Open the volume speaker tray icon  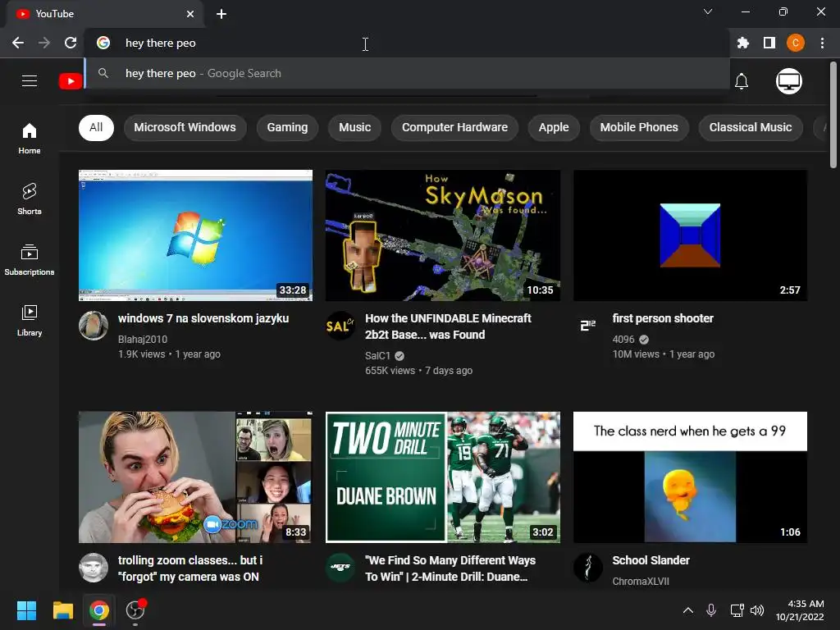(757, 610)
